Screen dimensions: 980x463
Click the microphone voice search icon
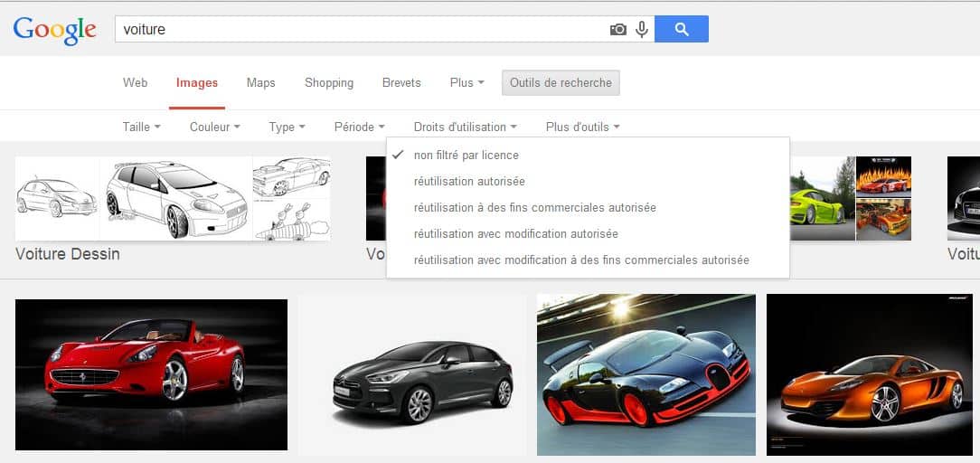pyautogui.click(x=641, y=29)
